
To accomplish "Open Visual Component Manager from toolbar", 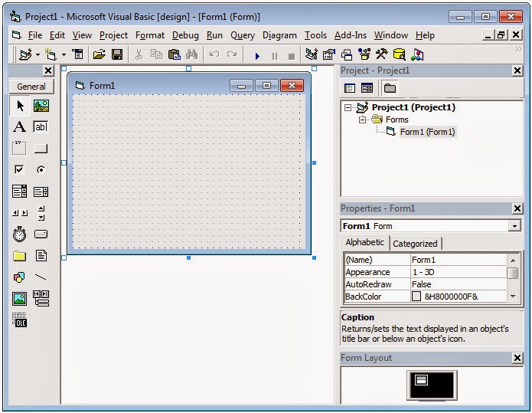I will click(417, 54).
